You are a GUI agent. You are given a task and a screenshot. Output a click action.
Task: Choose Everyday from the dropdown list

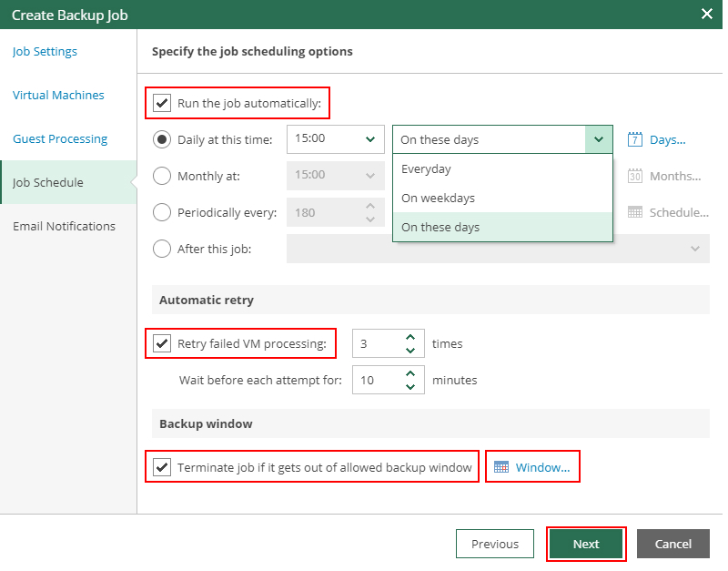pos(426,168)
